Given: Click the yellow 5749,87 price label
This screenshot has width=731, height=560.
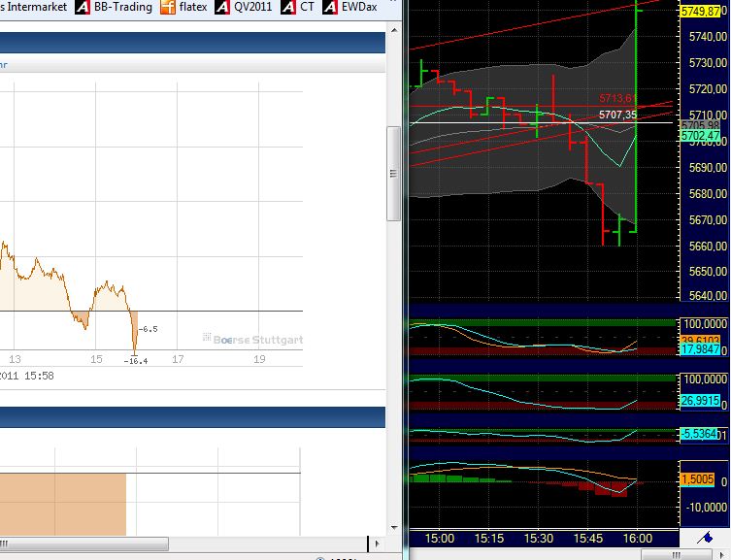Looking at the screenshot, I should click(x=700, y=11).
